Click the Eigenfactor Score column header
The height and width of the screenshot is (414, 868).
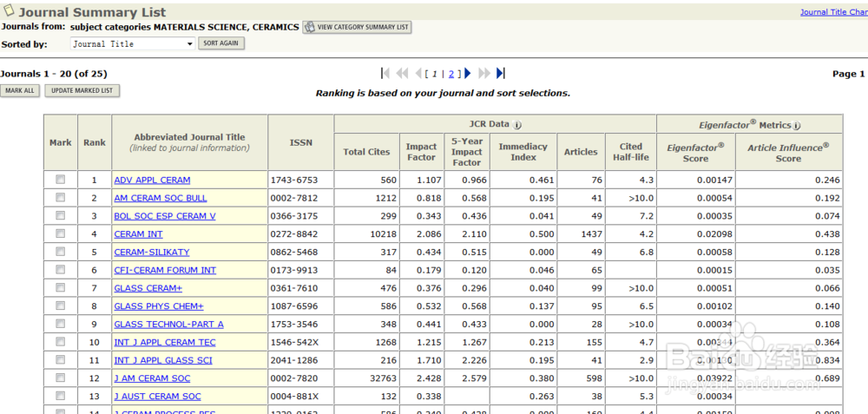pos(696,153)
